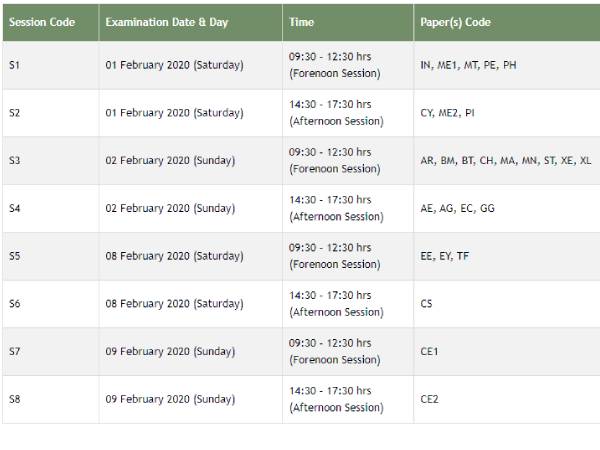This screenshot has width=600, height=450.
Task: Click the EE, EY, TF paper codes
Action: pos(445,256)
